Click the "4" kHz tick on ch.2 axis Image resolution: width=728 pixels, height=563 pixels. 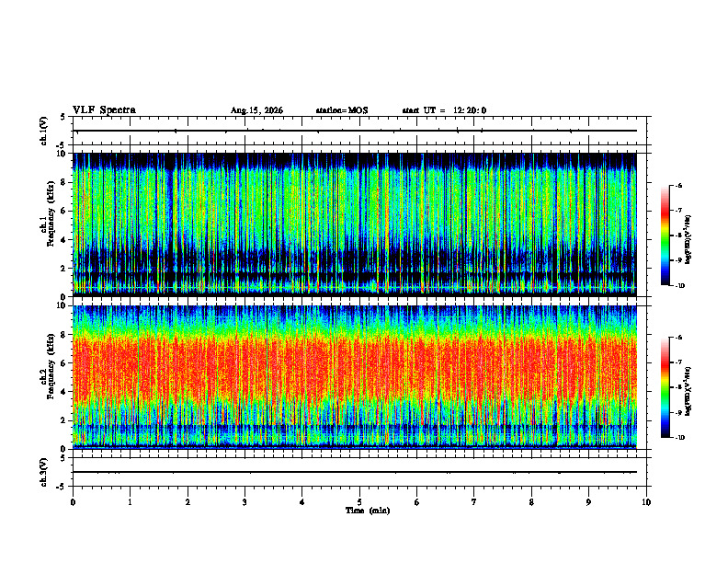[64, 392]
